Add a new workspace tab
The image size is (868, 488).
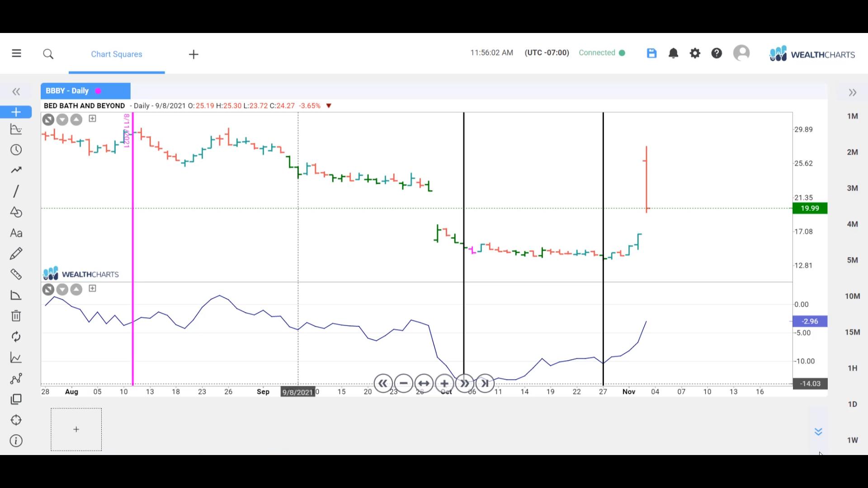(193, 55)
